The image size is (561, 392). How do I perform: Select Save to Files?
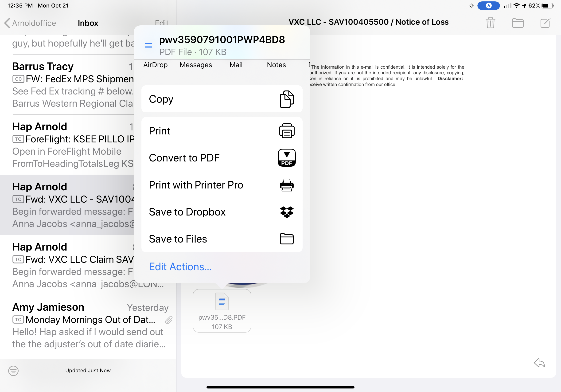click(222, 239)
